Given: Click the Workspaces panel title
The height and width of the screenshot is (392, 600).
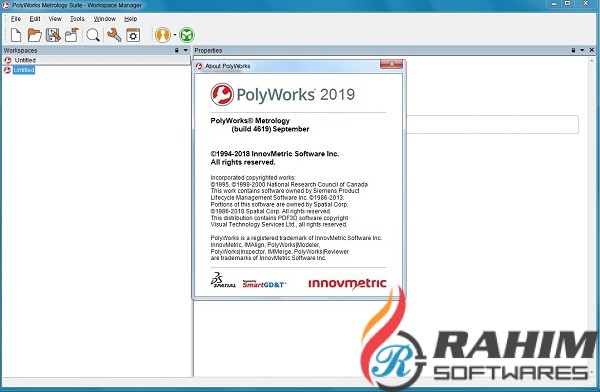Looking at the screenshot, I should 20,50.
